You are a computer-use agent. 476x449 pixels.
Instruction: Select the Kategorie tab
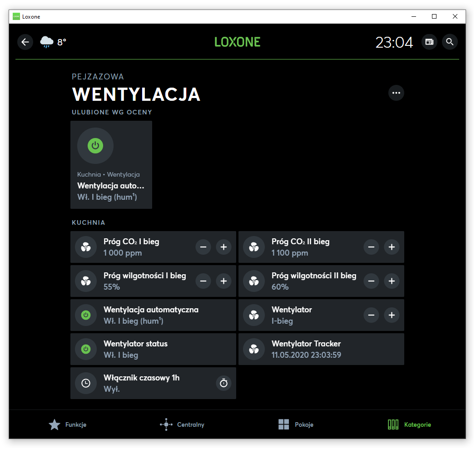pyautogui.click(x=409, y=424)
